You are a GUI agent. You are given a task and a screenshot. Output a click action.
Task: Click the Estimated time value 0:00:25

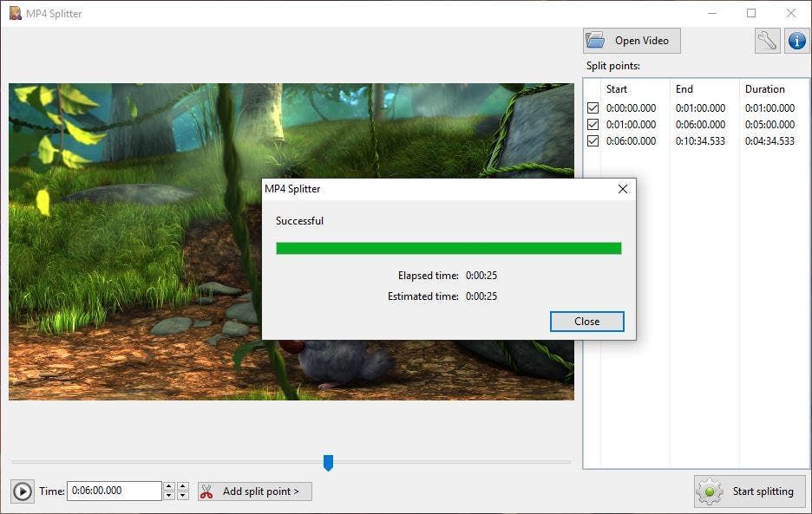point(481,296)
